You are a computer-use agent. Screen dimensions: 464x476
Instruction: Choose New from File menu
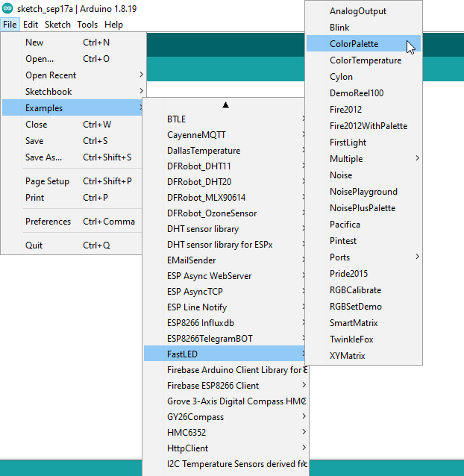click(x=73, y=43)
